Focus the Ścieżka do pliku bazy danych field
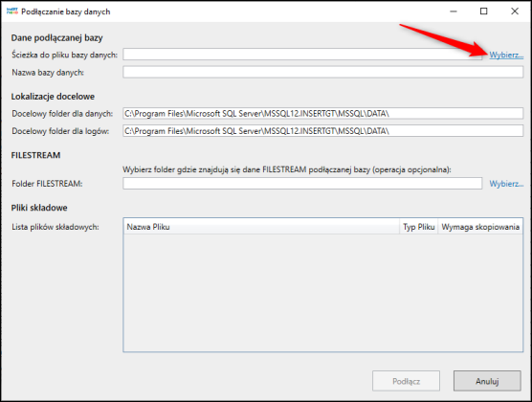This screenshot has height=402, width=532. tap(302, 55)
